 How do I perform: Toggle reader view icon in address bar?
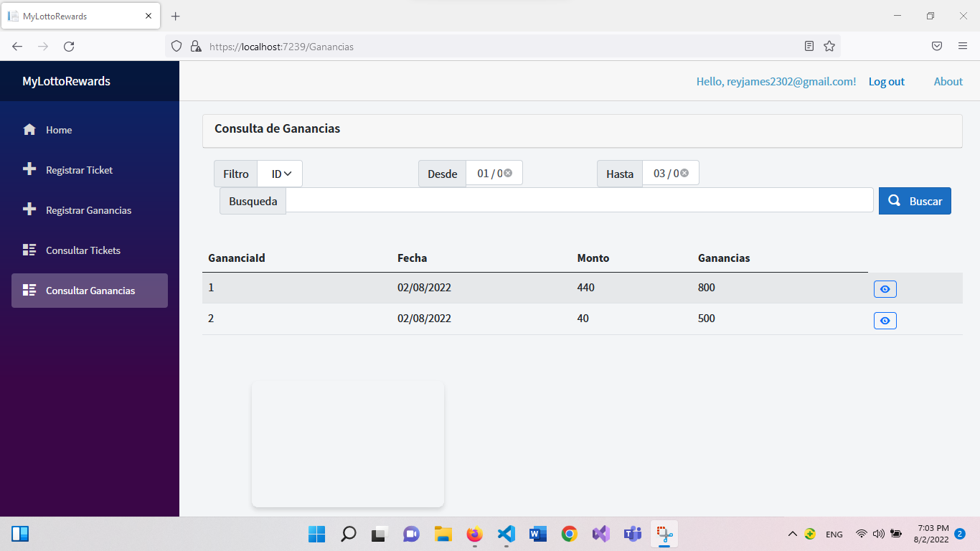point(809,47)
